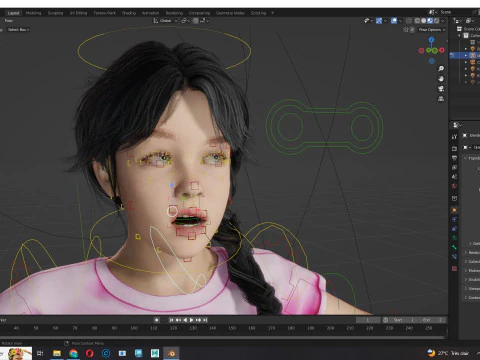Open the Shading workspace tab
Viewport: 480px width, 360px height.
coord(129,13)
